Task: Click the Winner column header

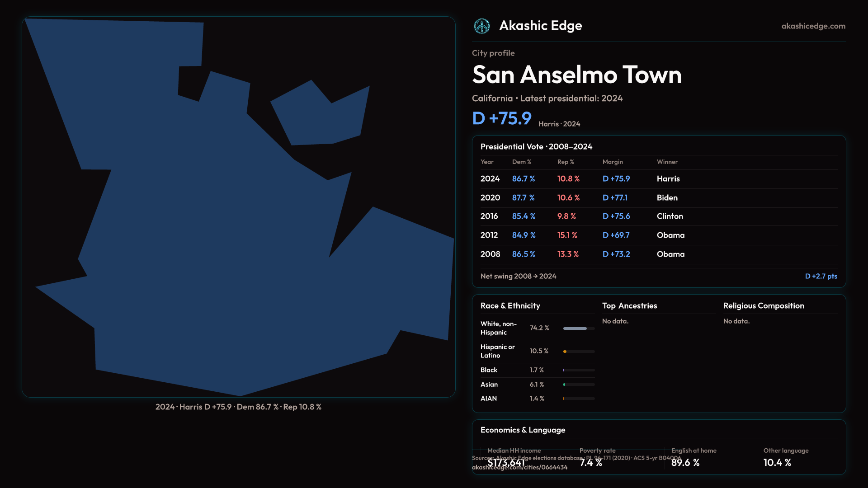Action: (x=667, y=162)
